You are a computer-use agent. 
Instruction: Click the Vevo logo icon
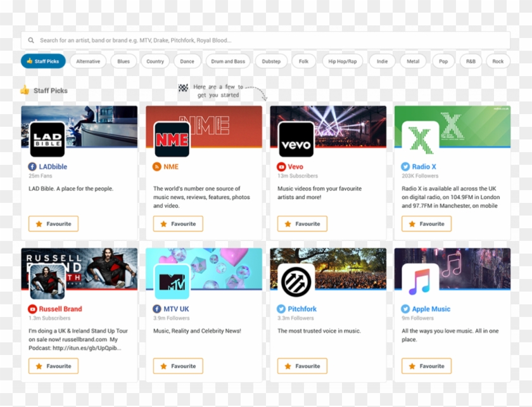coord(296,139)
